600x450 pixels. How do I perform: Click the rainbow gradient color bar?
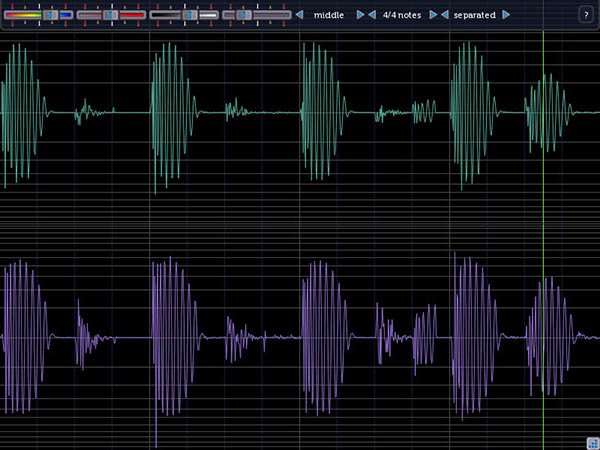pos(23,15)
